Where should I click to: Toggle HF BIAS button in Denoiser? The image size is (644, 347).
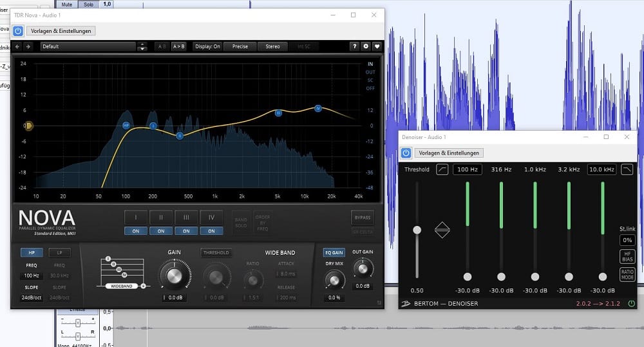(627, 257)
